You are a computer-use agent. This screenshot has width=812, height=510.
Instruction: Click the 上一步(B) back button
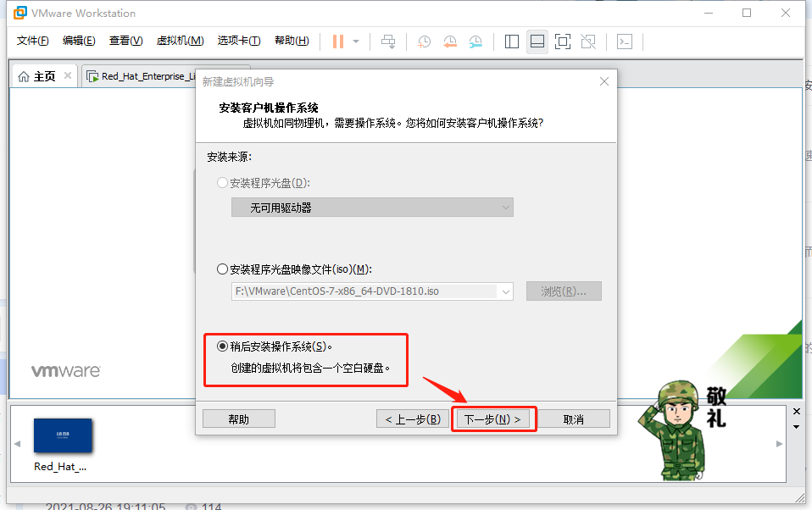[x=413, y=419]
